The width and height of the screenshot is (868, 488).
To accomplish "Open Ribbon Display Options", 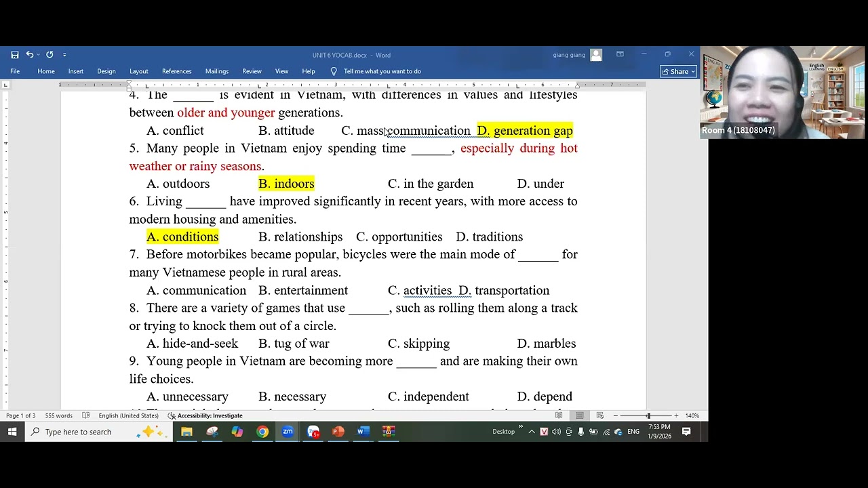I will click(620, 54).
